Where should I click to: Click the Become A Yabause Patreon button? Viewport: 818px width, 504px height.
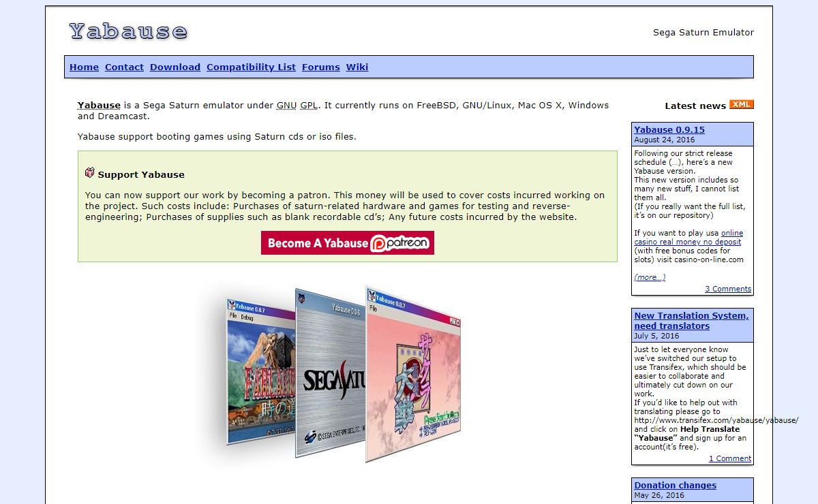[348, 242]
